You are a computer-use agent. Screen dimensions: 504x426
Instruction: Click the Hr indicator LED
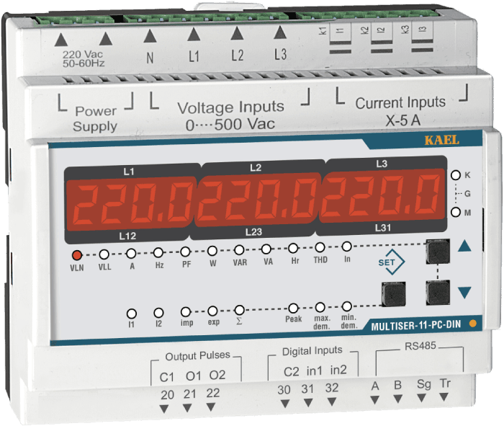tap(293, 248)
